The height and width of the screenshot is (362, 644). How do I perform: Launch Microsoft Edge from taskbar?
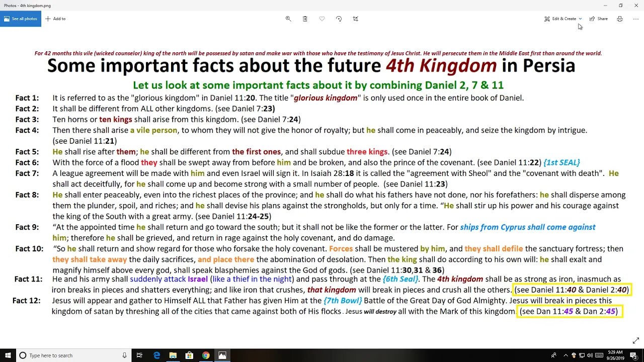click(x=157, y=355)
